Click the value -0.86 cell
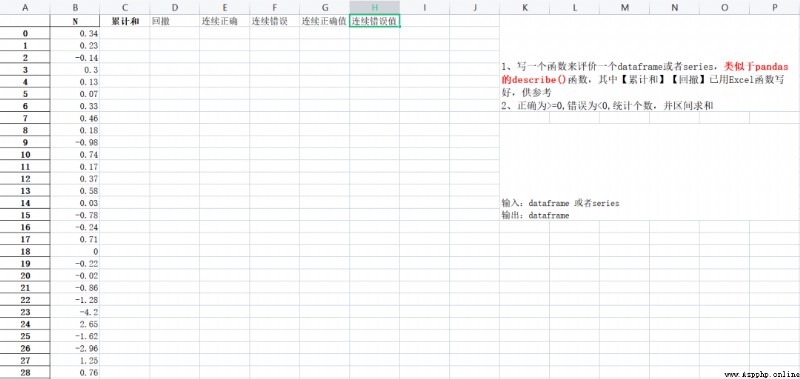 (x=75, y=288)
